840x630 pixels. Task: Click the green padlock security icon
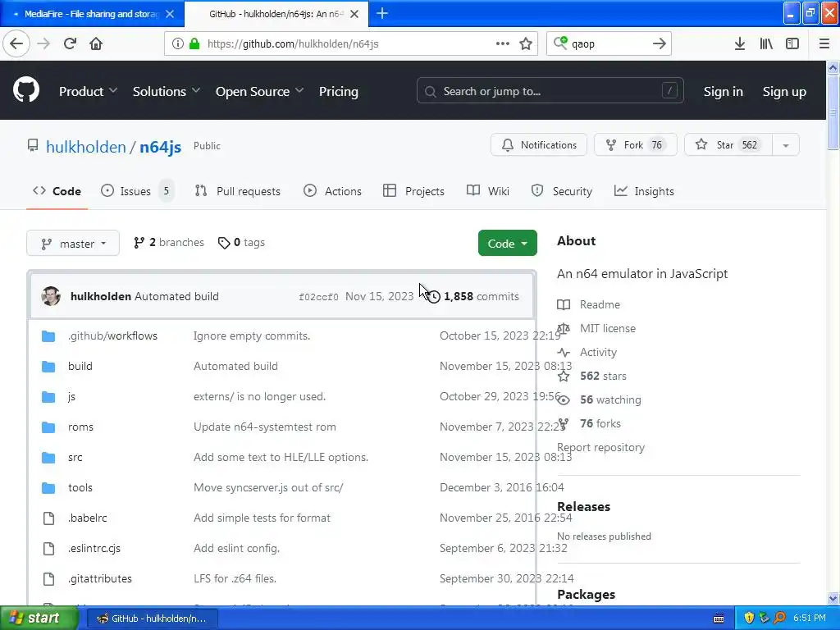pos(194,44)
